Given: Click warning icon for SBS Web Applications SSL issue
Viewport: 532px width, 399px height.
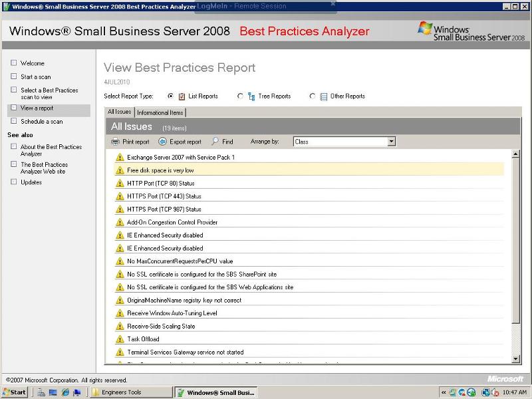Looking at the screenshot, I should [120, 287].
